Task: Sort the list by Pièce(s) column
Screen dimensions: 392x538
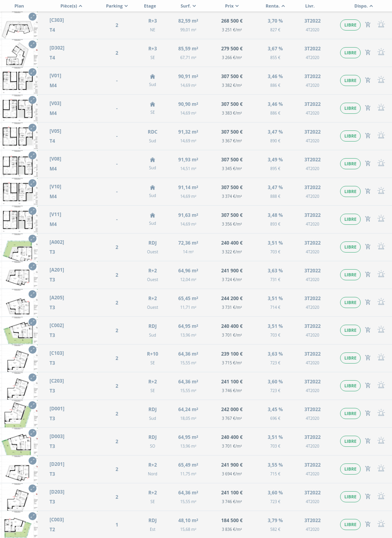Action: 71,6
